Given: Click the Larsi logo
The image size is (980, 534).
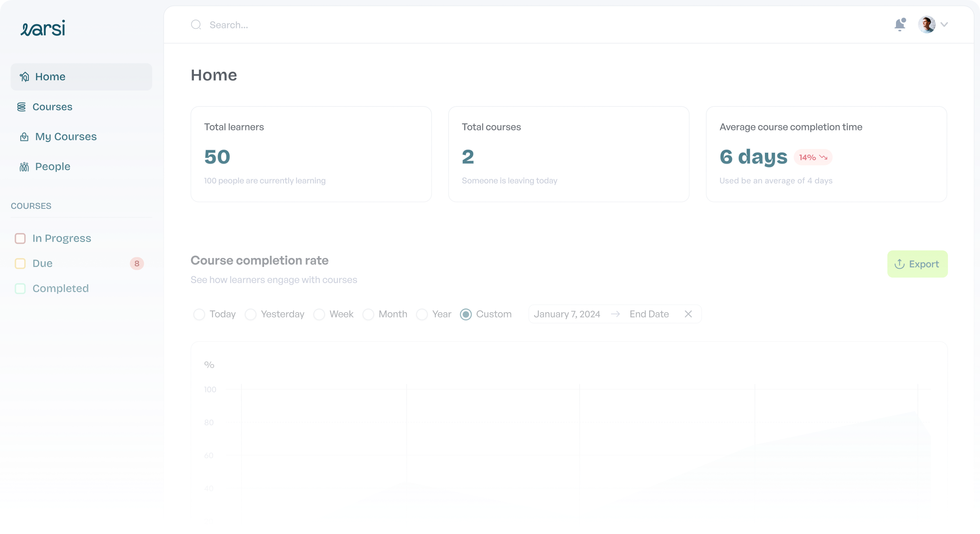Looking at the screenshot, I should click(43, 28).
